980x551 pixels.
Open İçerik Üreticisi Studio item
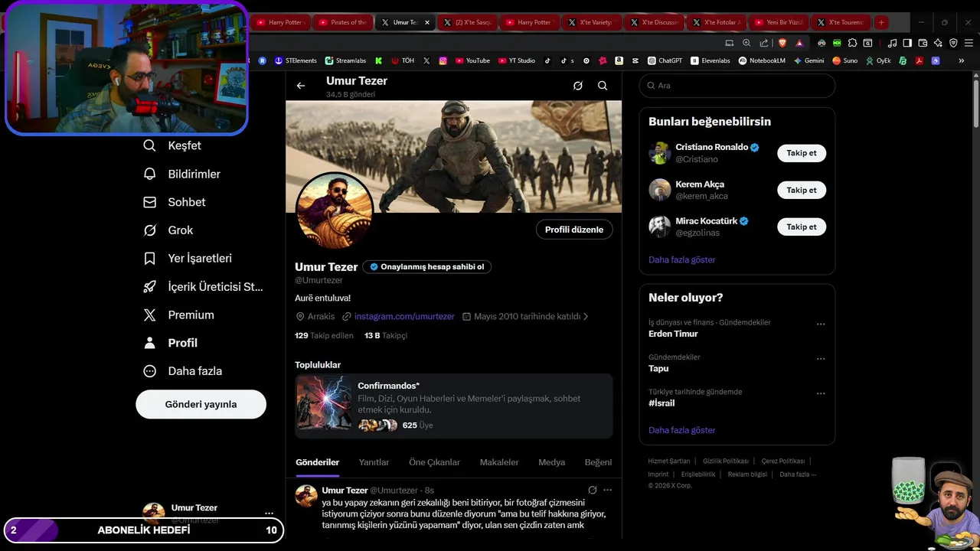coord(203,287)
